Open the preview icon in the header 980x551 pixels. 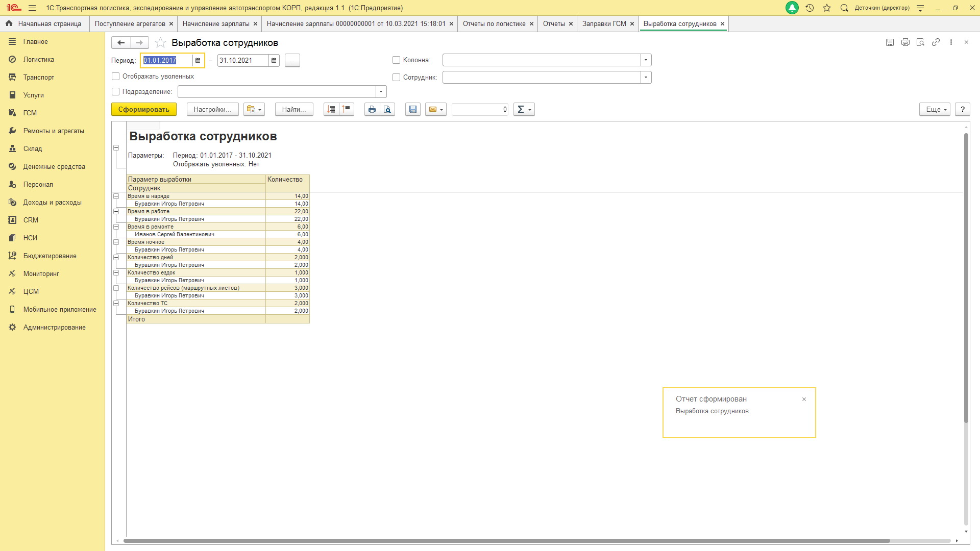920,42
